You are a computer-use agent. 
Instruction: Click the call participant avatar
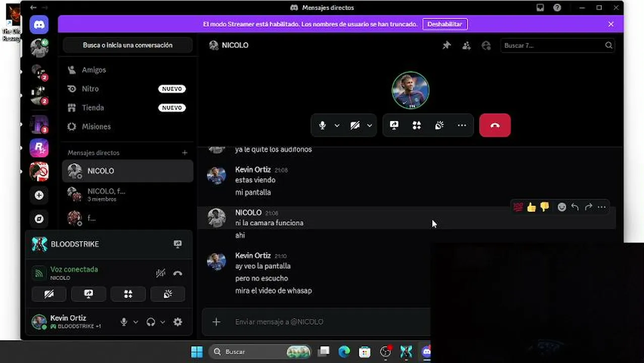click(411, 90)
